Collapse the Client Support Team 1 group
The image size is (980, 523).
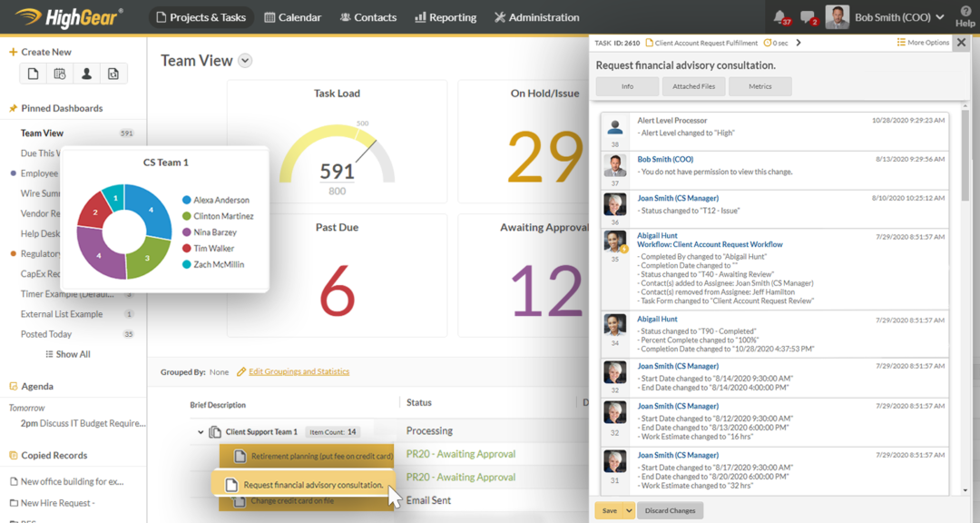[201, 430]
